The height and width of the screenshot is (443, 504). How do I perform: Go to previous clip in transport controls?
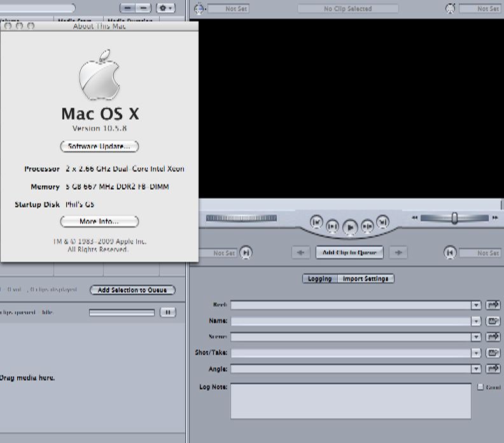click(317, 222)
